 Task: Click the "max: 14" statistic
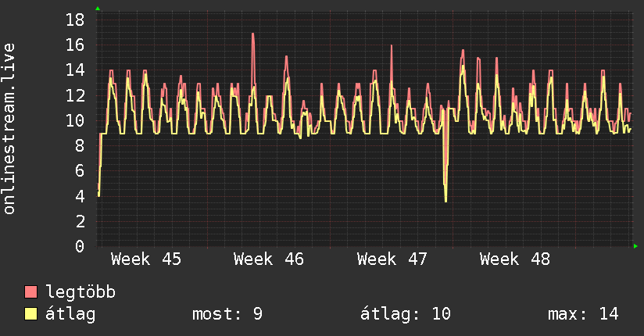(583, 314)
